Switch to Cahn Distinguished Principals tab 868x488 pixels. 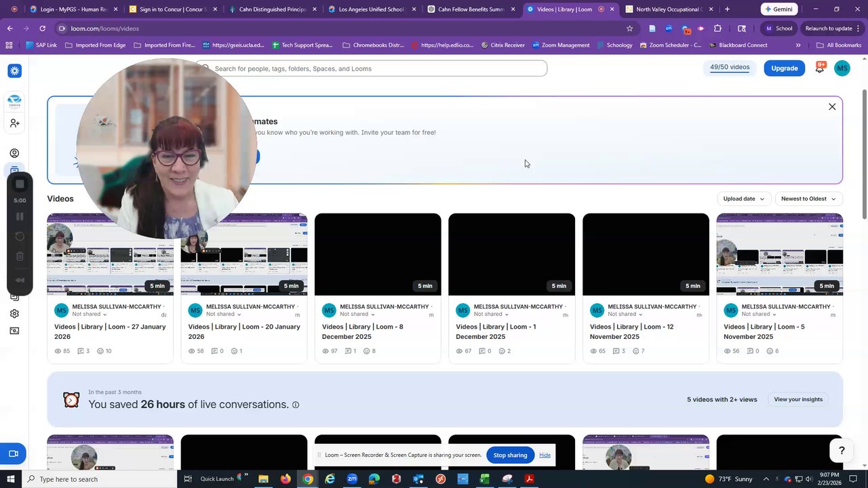point(271,9)
